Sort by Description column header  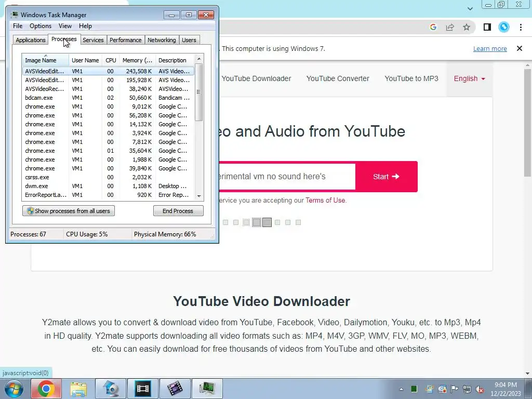[x=175, y=60]
